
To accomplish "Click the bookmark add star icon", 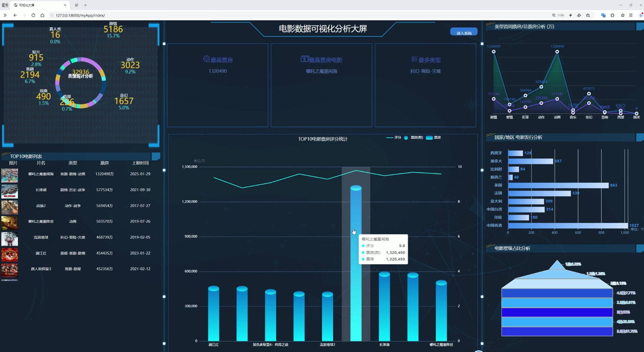I will coord(588,15).
